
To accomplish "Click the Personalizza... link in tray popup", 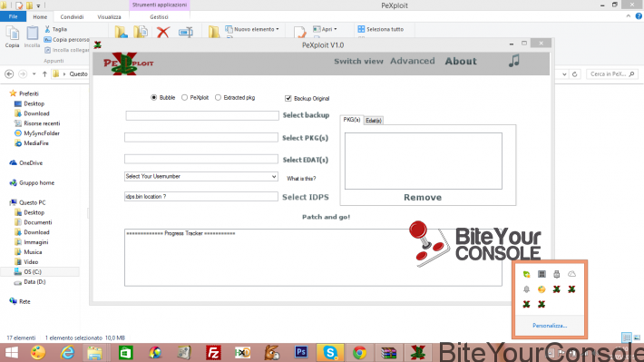I will (550, 326).
